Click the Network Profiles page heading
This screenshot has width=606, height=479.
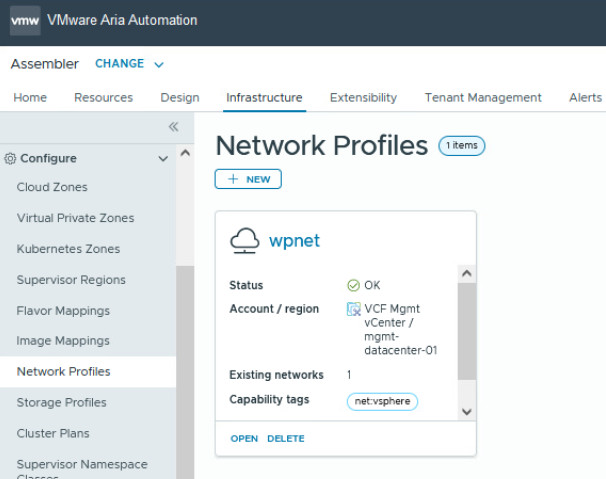tap(322, 145)
